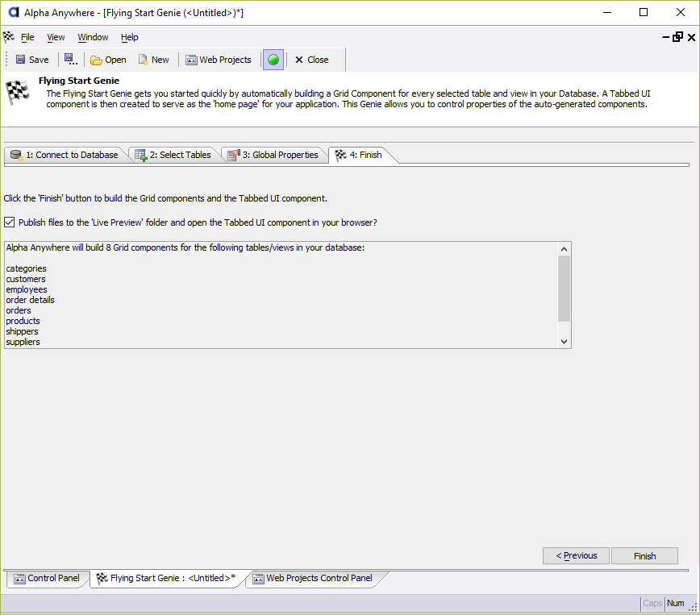Click the large Flying Start Genie flag icon
This screenshot has width=700, height=615.
(x=18, y=93)
